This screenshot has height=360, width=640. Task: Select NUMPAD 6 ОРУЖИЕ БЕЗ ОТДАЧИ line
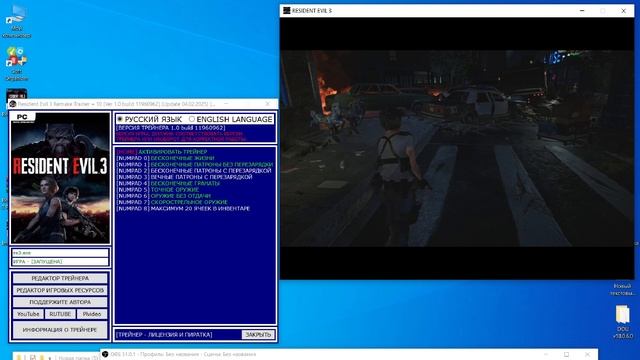pyautogui.click(x=164, y=196)
